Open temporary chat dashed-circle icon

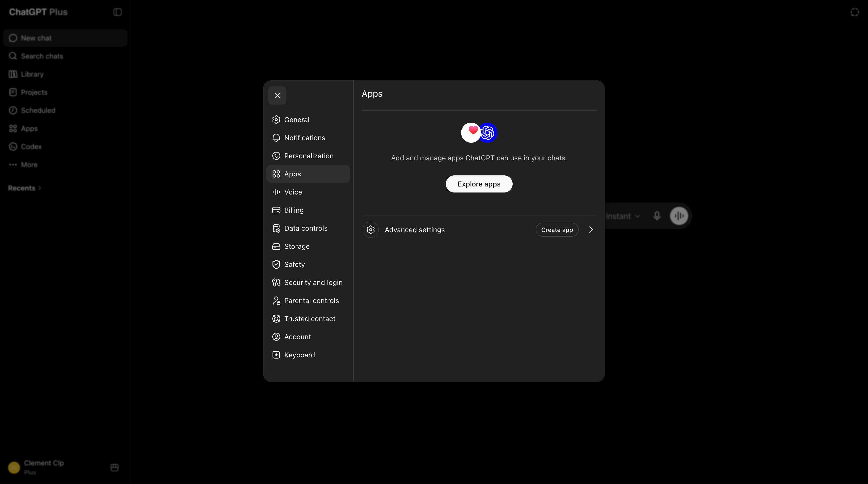(855, 12)
